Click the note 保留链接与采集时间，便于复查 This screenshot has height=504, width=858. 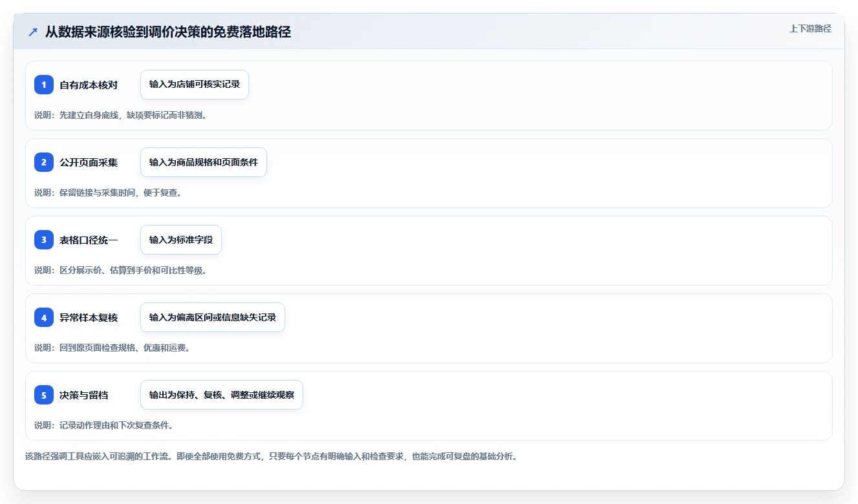point(108,193)
